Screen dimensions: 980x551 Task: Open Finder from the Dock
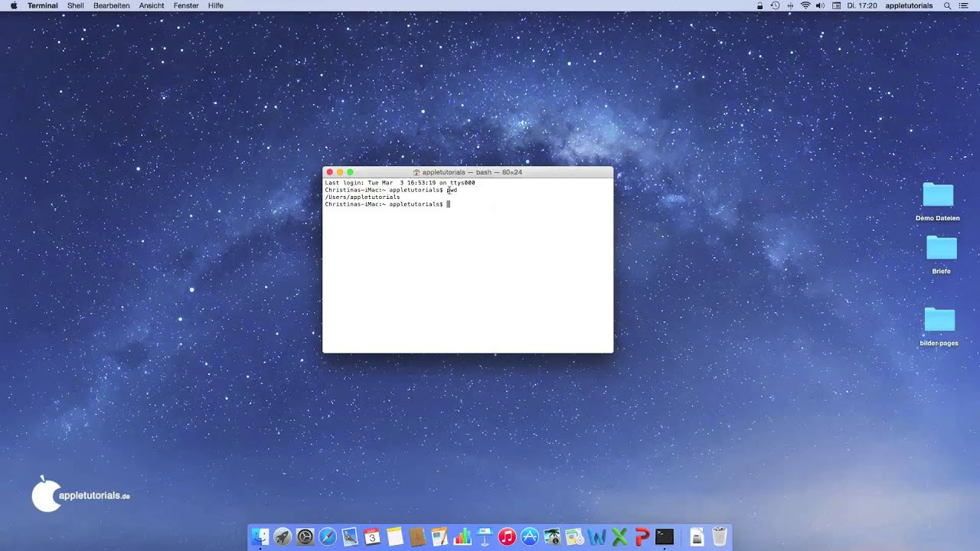click(x=260, y=537)
